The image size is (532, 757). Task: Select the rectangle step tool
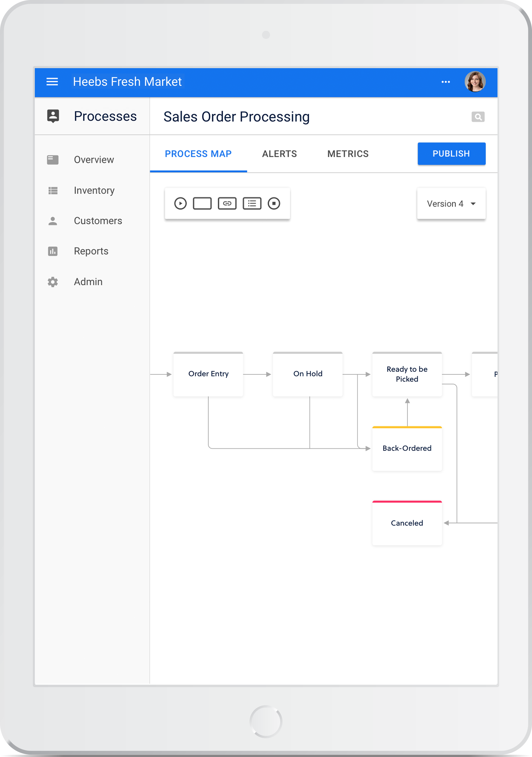click(x=202, y=203)
